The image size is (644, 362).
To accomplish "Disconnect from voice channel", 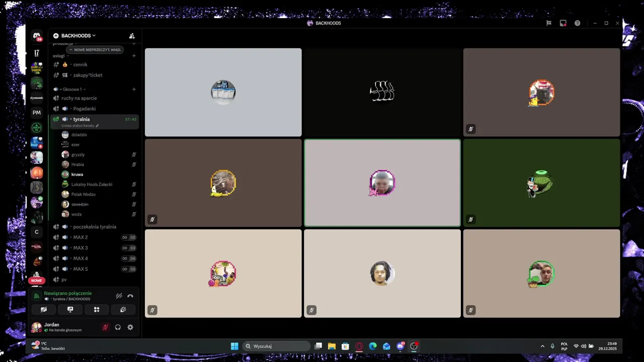I will pos(130,296).
